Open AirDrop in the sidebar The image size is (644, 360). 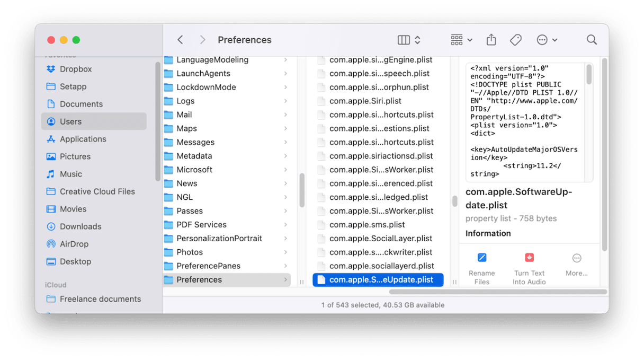94,244
